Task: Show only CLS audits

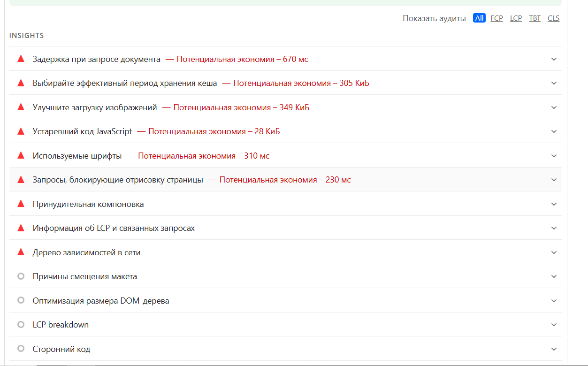Action: [x=553, y=18]
